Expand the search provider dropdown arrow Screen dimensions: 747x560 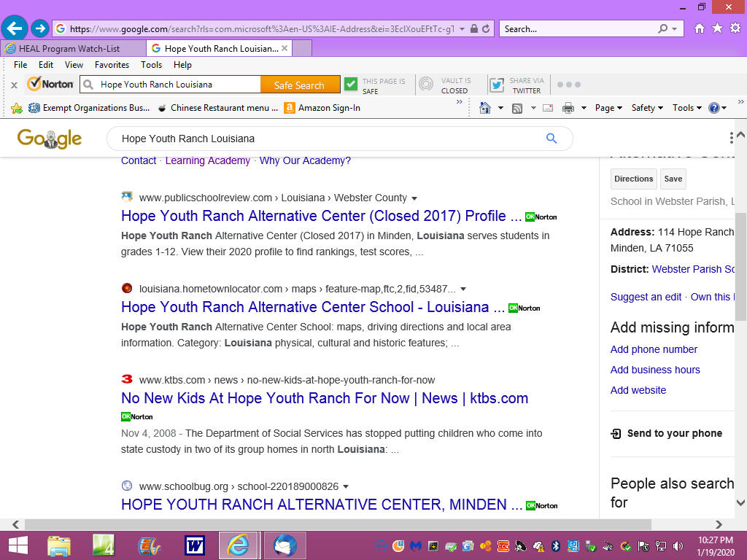[674, 29]
